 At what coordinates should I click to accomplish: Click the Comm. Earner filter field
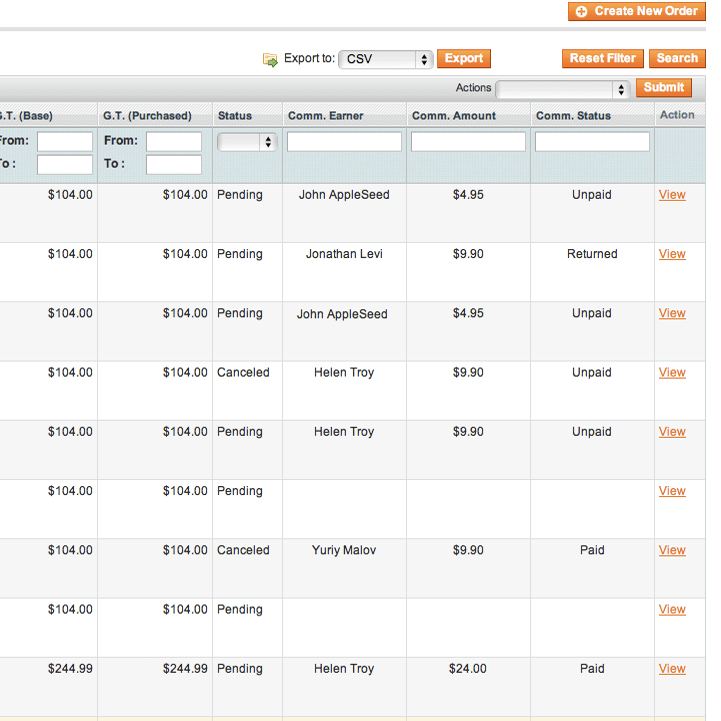(x=344, y=142)
